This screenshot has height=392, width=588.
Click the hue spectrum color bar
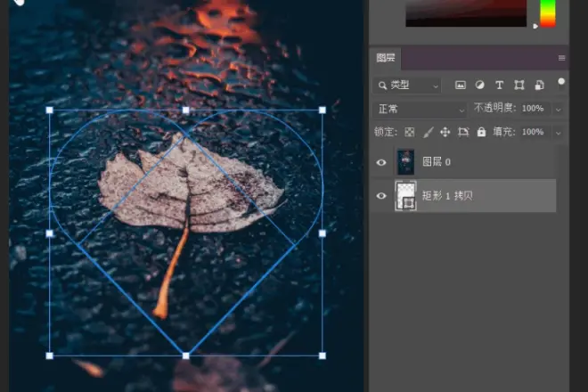(548, 13)
